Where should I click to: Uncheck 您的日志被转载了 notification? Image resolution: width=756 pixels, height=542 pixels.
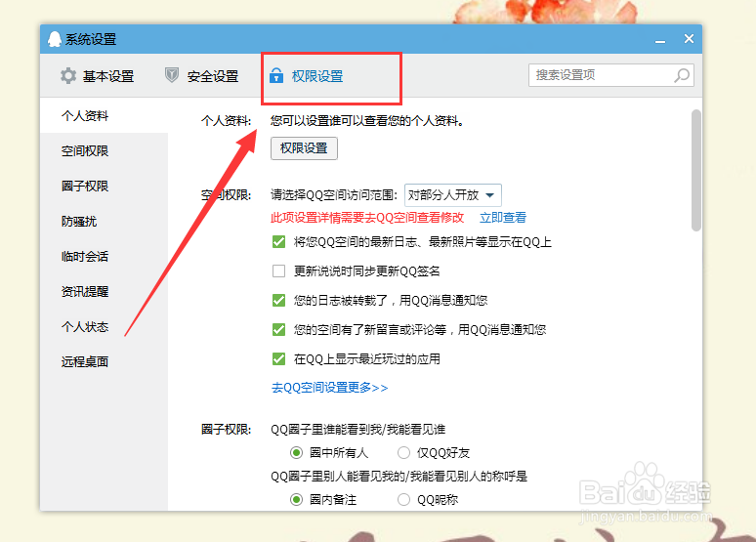(278, 301)
